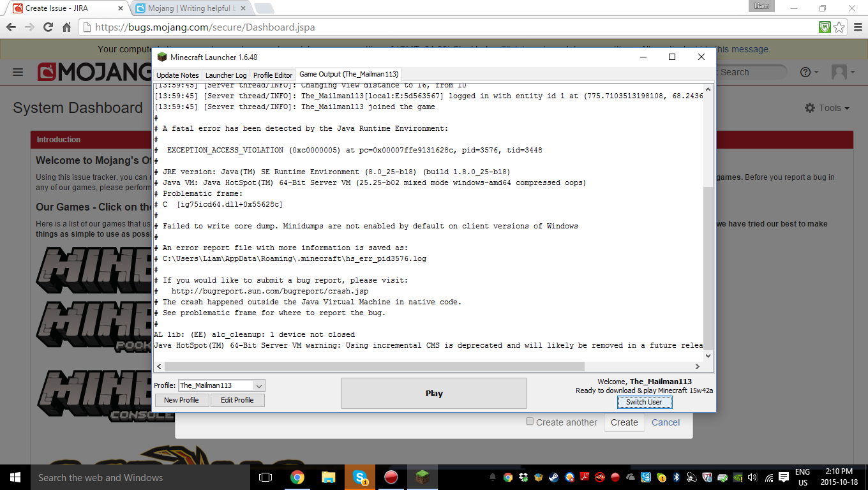Open Windows Start menu

[15, 477]
